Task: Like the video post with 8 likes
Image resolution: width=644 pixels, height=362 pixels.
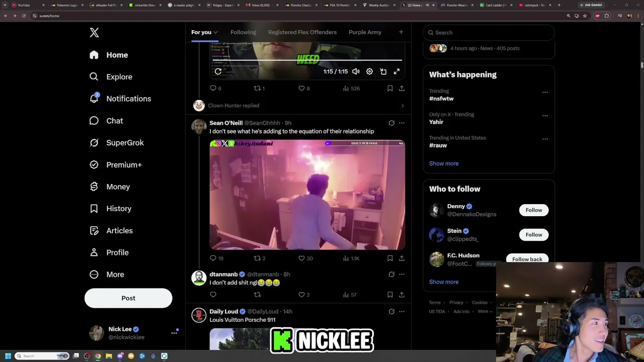Action: point(302,88)
